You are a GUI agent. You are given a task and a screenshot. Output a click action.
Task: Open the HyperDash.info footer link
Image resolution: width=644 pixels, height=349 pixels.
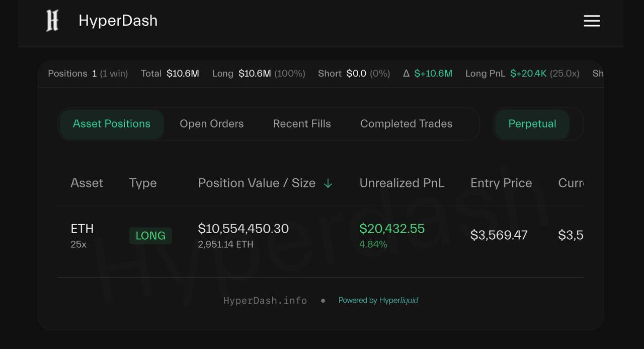tap(265, 301)
